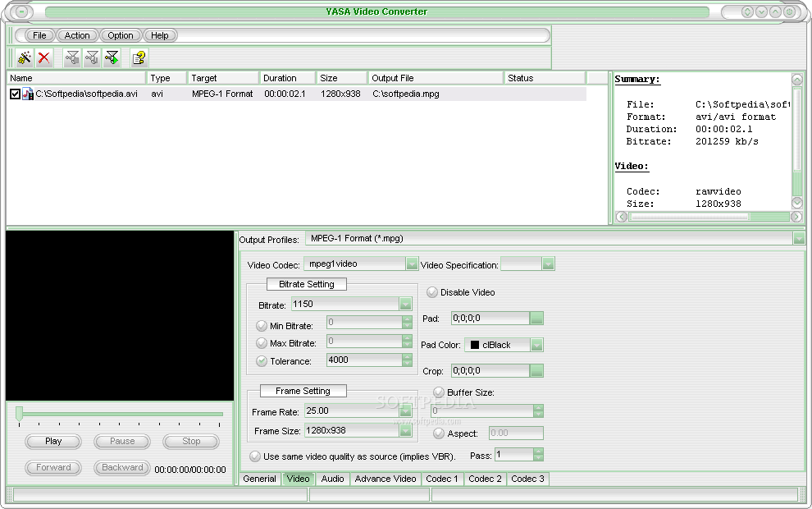This screenshot has width=812, height=509.
Task: Enable the Max Bitrate radio option
Action: click(x=262, y=343)
